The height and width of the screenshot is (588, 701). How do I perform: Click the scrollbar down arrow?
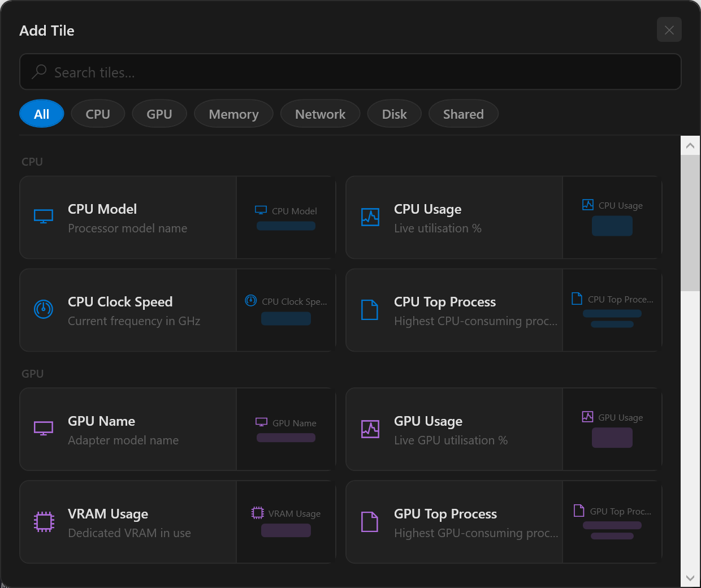[x=690, y=578]
